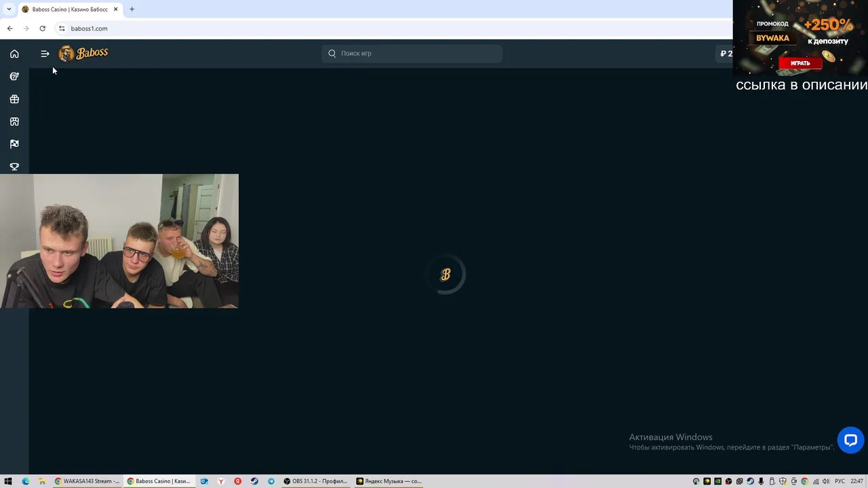Open Steam from the taskbar
The height and width of the screenshot is (488, 868).
254,481
